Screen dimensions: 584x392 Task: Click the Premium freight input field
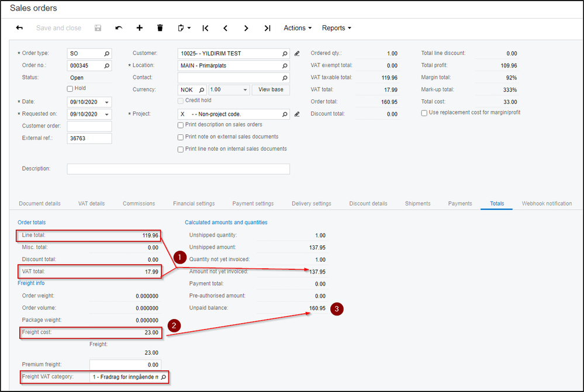tap(125, 365)
